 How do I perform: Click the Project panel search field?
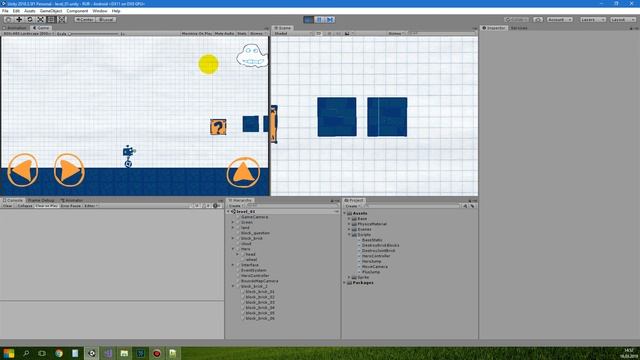click(412, 206)
